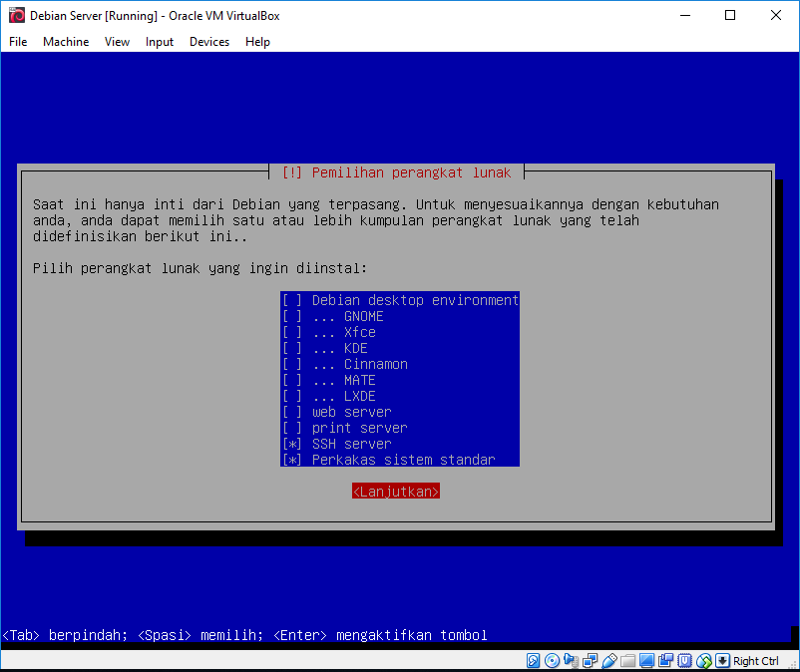Click the keyboard capture arrow icon

(x=722, y=661)
